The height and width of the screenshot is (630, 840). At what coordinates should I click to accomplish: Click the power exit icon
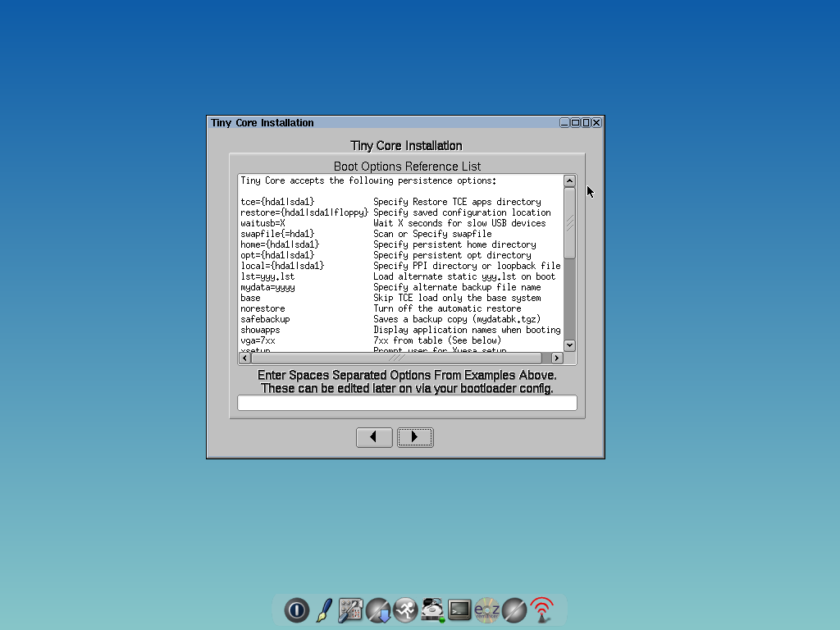pos(296,610)
